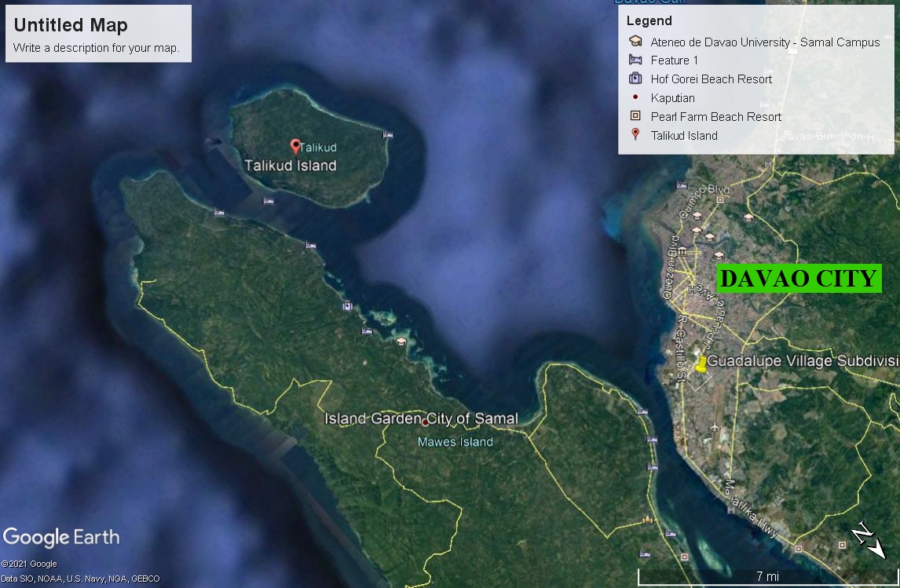Image resolution: width=900 pixels, height=588 pixels.
Task: Click the airplane airport icon in Davao
Action: tap(715, 427)
